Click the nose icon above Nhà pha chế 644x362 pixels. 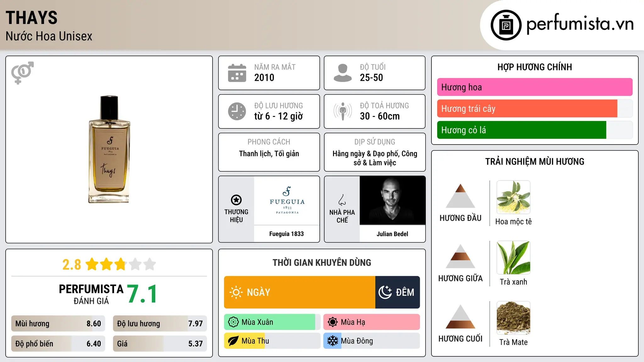click(342, 200)
